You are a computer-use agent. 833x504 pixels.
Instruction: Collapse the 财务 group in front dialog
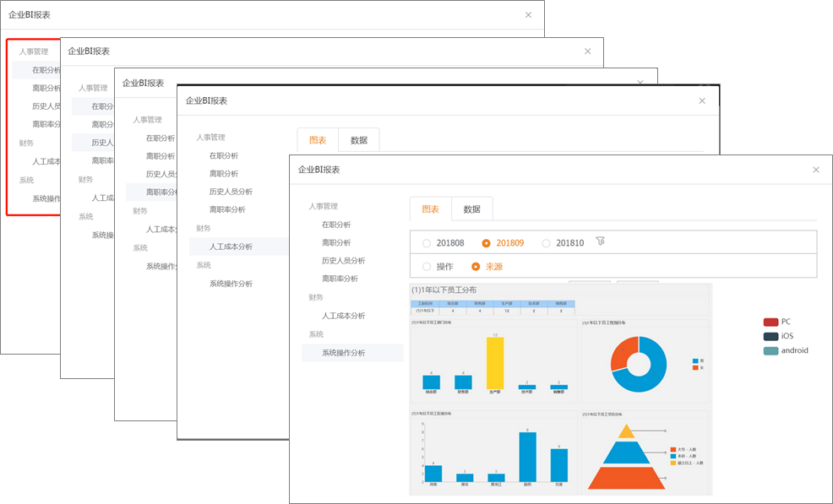tap(316, 297)
